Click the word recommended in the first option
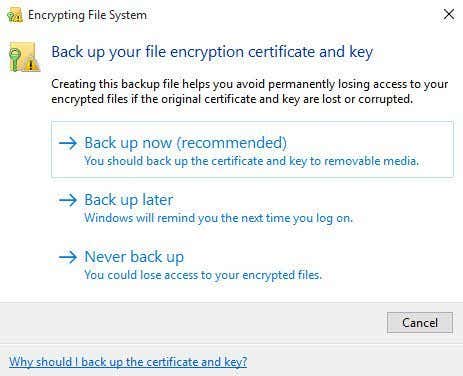Image resolution: width=463 pixels, height=376 pixels. pos(232,143)
